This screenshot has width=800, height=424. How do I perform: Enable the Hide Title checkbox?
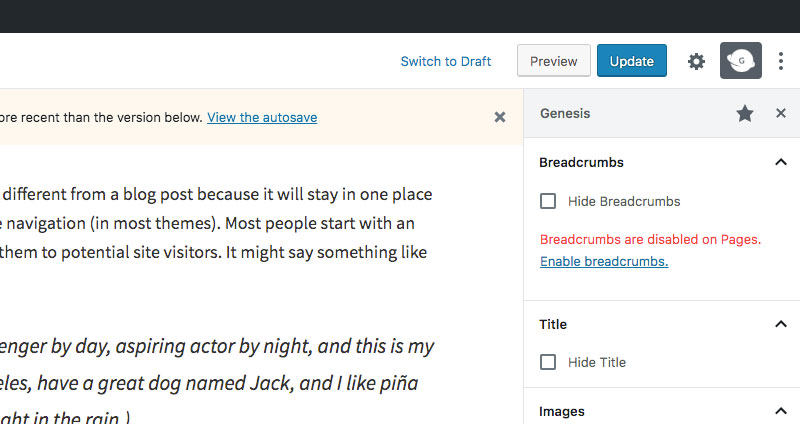point(548,362)
